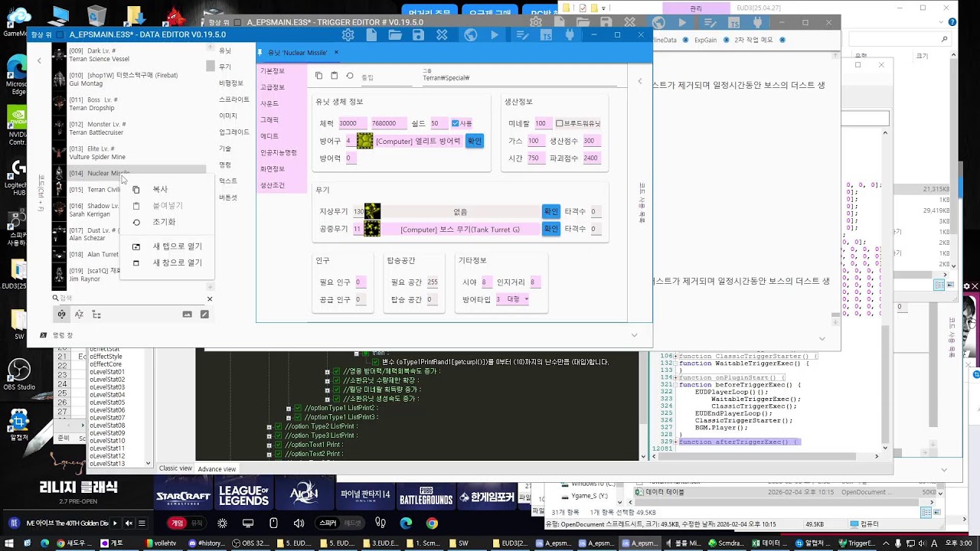Click paste clipboard icon in unit detail panel
The image size is (980, 551).
tap(334, 76)
